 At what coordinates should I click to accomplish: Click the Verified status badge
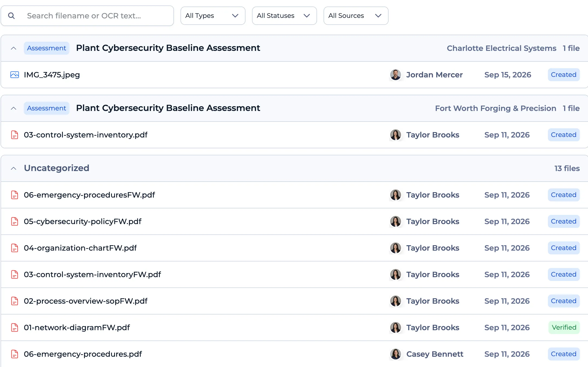tap(564, 327)
